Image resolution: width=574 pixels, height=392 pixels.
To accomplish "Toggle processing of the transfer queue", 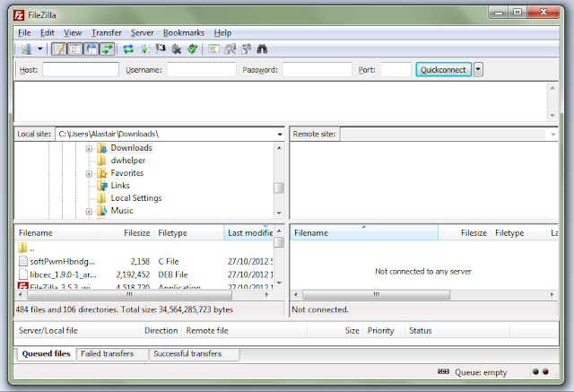I will (x=144, y=48).
